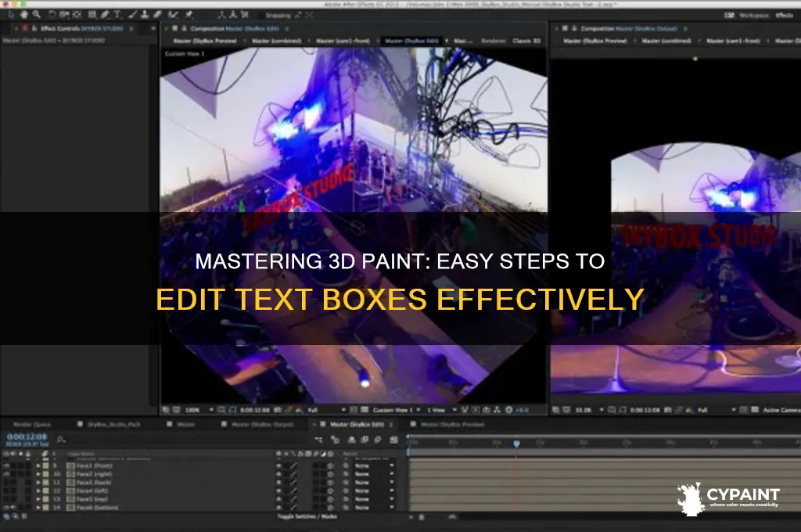Open the Composition Mini-Flowchart icon
This screenshot has height=532, width=801.
click(319, 440)
